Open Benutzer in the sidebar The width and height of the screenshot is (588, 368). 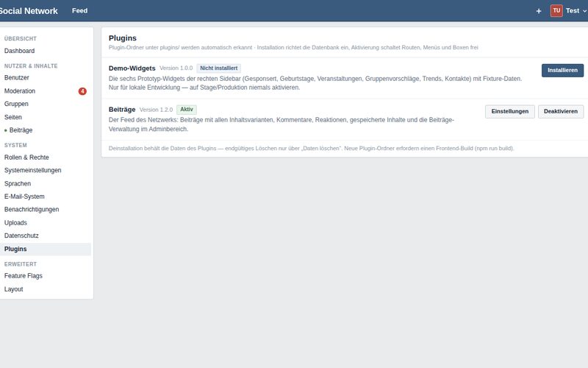click(16, 77)
